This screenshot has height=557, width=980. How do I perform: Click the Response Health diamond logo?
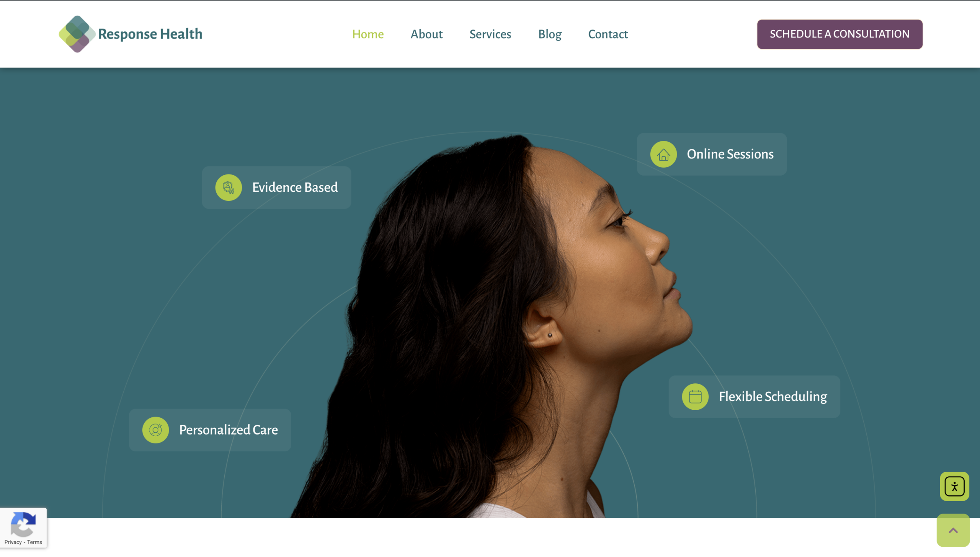pos(77,34)
